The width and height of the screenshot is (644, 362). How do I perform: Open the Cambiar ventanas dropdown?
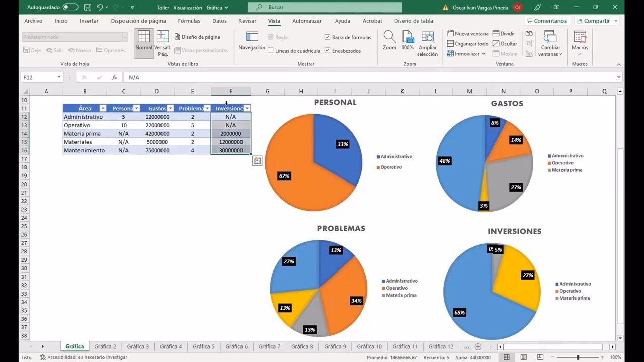pos(550,45)
